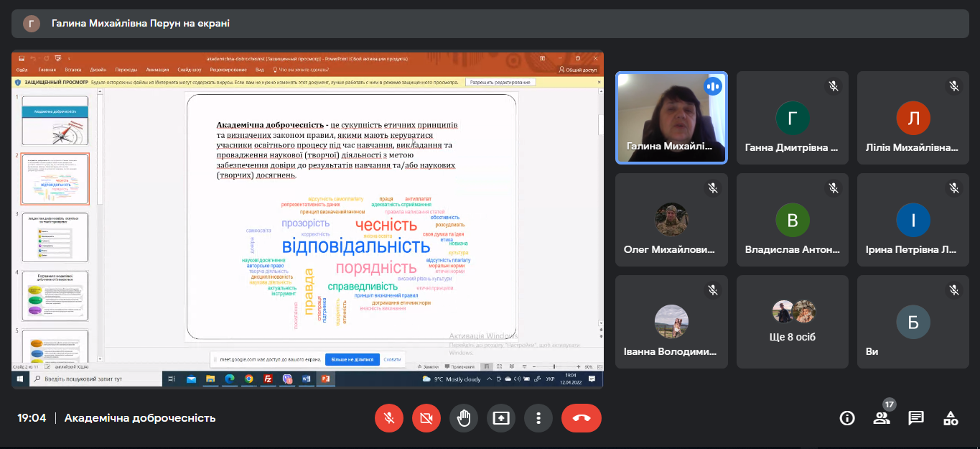Unmute your microphone in the call bar
Viewport: 980px width, 449px height.
(x=389, y=418)
